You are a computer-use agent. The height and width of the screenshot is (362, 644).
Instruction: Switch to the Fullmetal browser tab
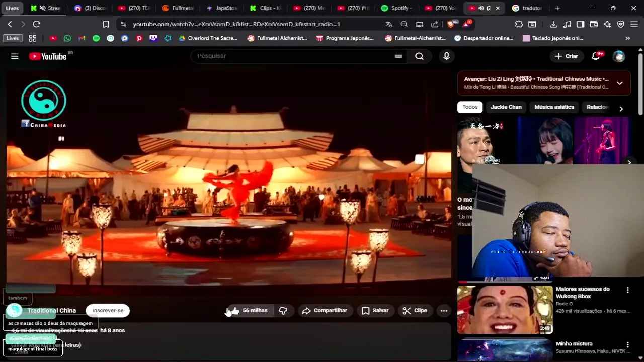coord(178,8)
